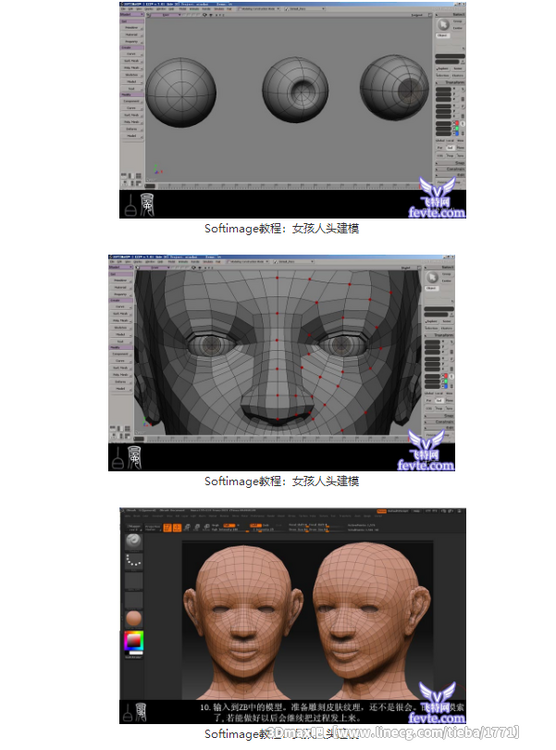Select the Standard brush thumbnail in ZBrush
This screenshot has width=556, height=750.
[x=133, y=541]
